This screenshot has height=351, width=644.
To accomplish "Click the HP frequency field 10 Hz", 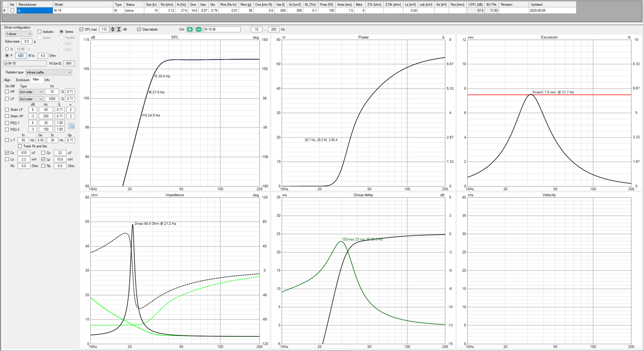I will (52, 92).
